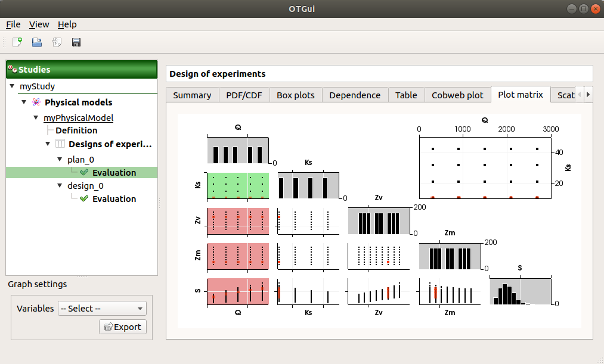604x364 pixels.
Task: Switch to the Cobweb plot tab
Action: coord(457,94)
